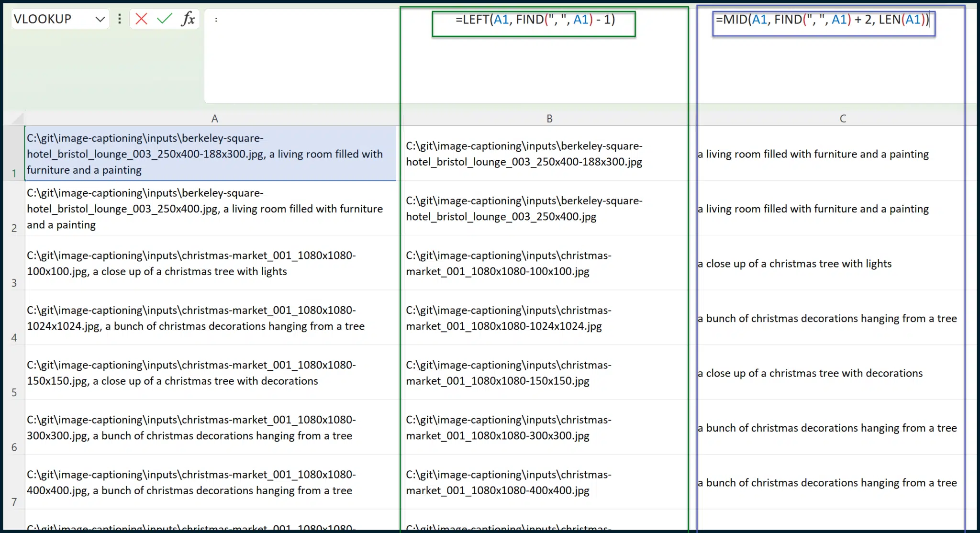Confirm the formula with the green checkmark

pyautogui.click(x=165, y=19)
